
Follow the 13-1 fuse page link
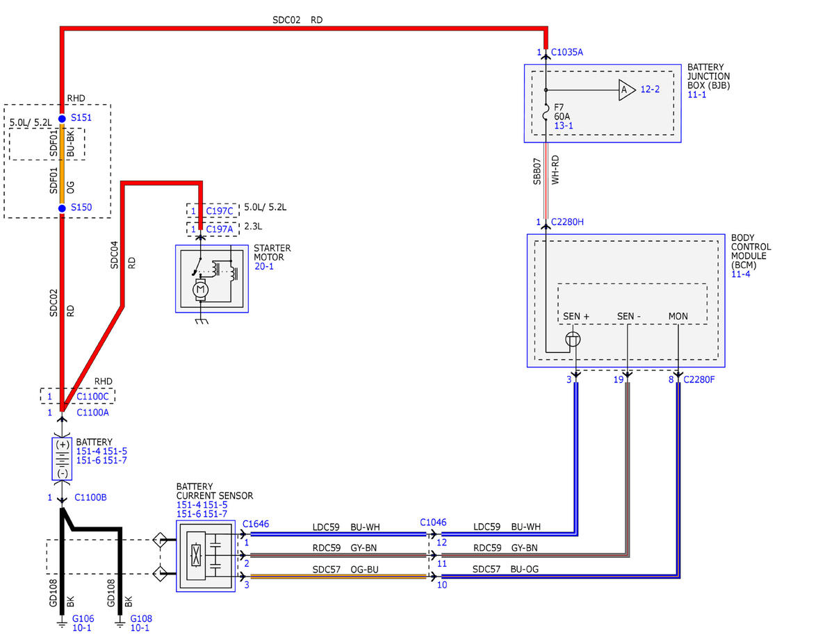(x=564, y=126)
